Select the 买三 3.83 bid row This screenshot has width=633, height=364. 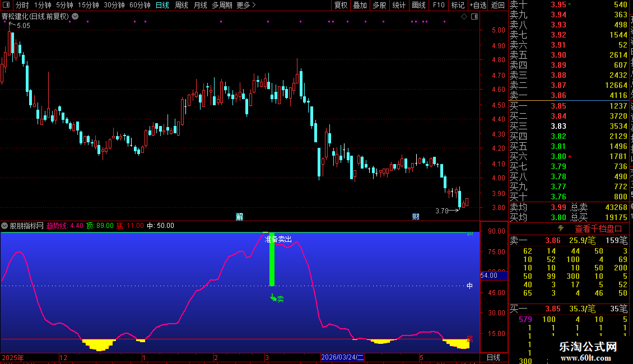[569, 126]
